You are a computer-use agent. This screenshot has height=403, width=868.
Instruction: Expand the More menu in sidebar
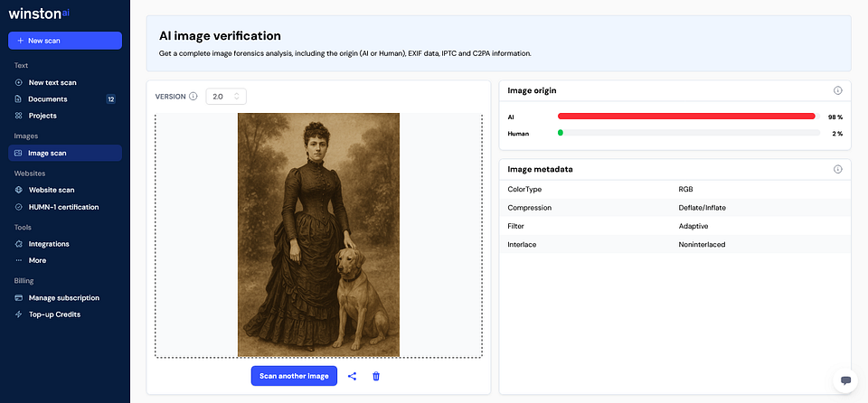pos(37,260)
